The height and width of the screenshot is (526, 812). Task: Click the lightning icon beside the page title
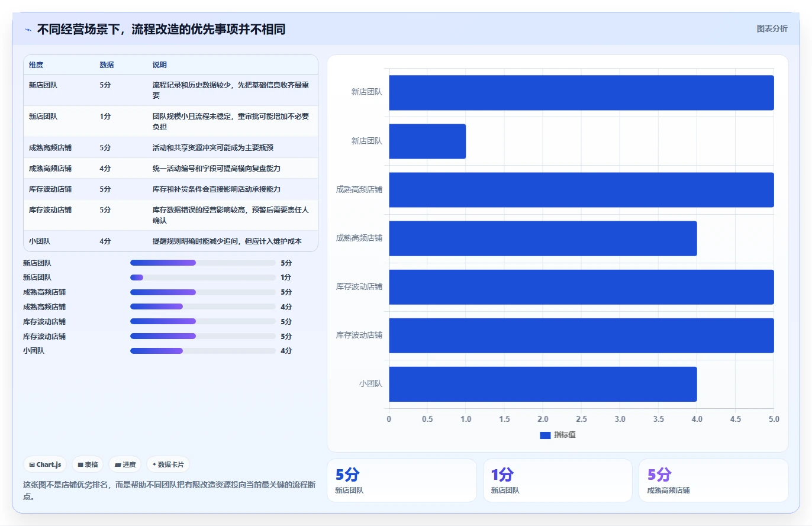28,30
